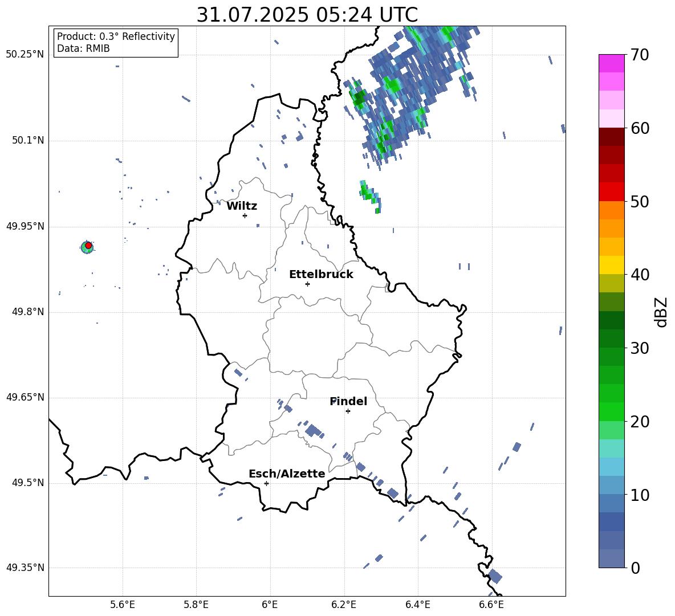675x616 pixels.
Task: Click the Ettelbruck station label
Action: [x=321, y=275]
